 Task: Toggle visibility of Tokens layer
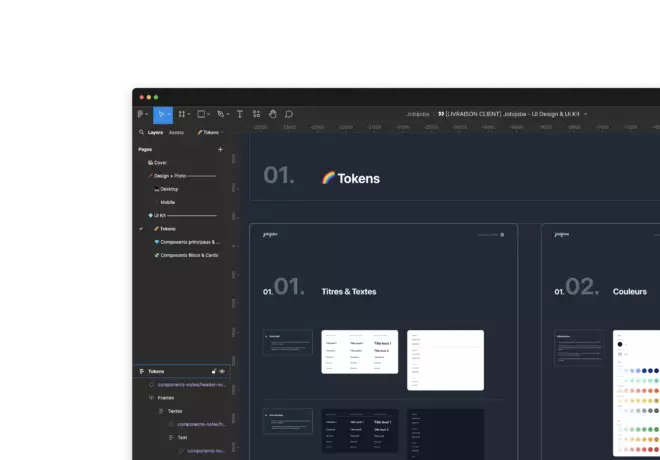pyautogui.click(x=222, y=371)
